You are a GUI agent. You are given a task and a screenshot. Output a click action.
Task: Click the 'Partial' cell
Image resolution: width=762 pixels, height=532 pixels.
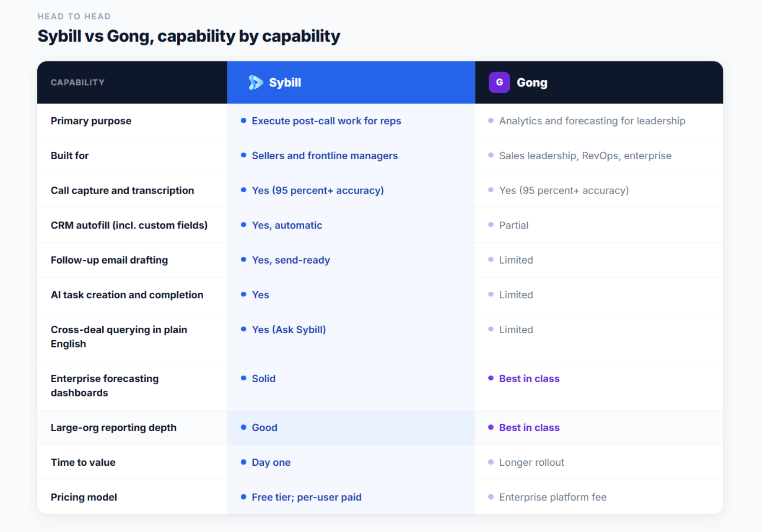pyautogui.click(x=513, y=225)
